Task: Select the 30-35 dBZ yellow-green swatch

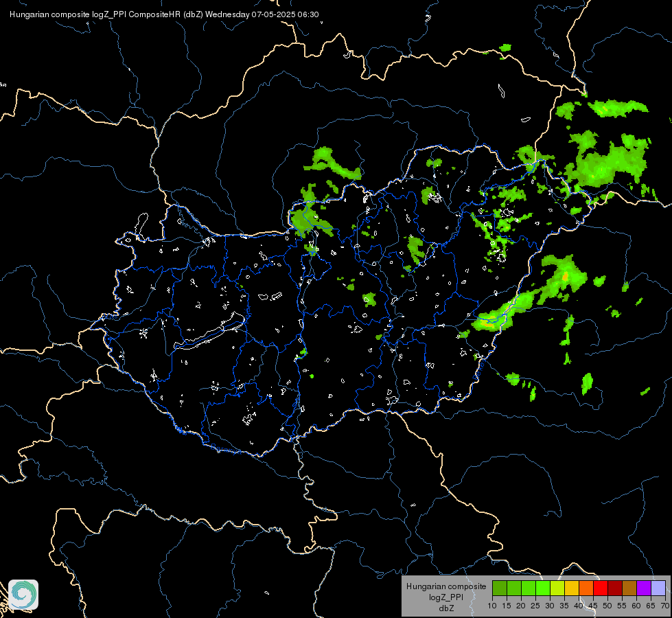Action: [557, 588]
